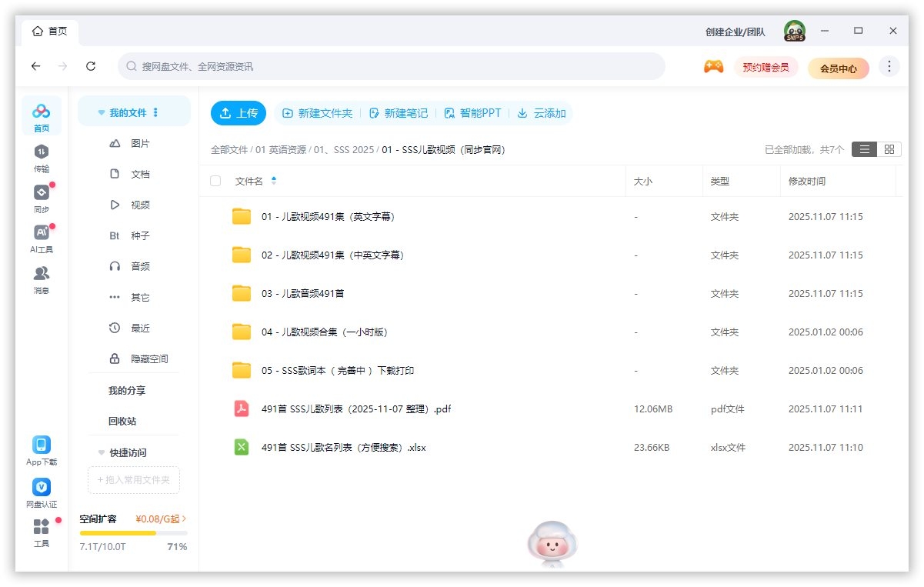This screenshot has width=924, height=587.
Task: Click the storage expansion ¥0.08/G起 link
Action: tap(160, 519)
